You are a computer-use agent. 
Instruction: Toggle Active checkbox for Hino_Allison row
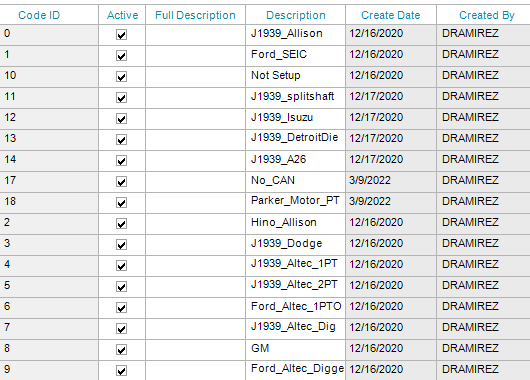pyautogui.click(x=121, y=223)
